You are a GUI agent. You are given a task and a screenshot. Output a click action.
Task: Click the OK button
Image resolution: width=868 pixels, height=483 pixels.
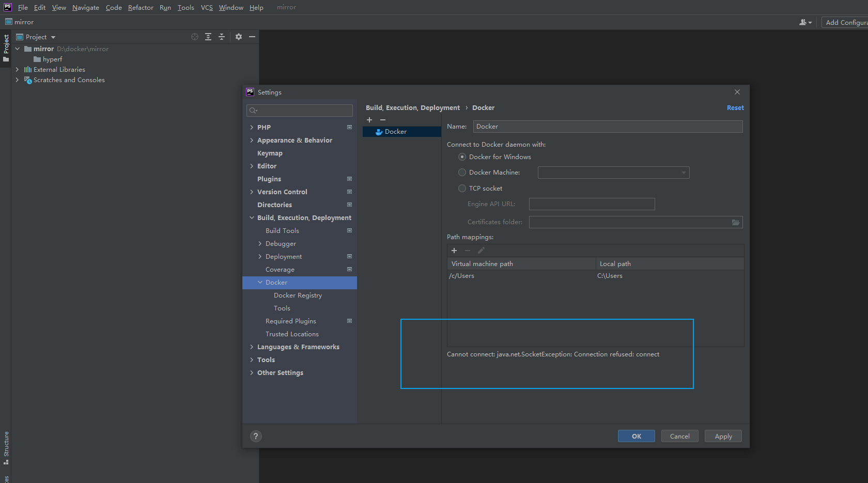[x=637, y=436]
